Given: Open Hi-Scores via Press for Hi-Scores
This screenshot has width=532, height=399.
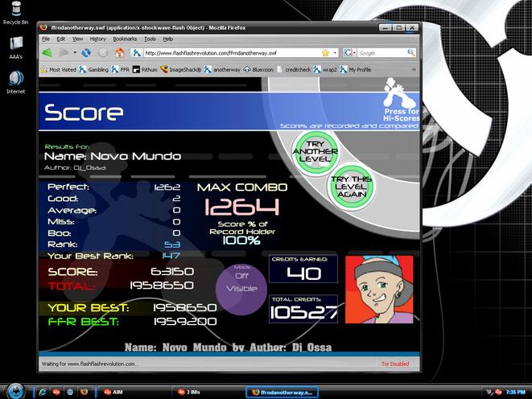Looking at the screenshot, I should [x=401, y=115].
